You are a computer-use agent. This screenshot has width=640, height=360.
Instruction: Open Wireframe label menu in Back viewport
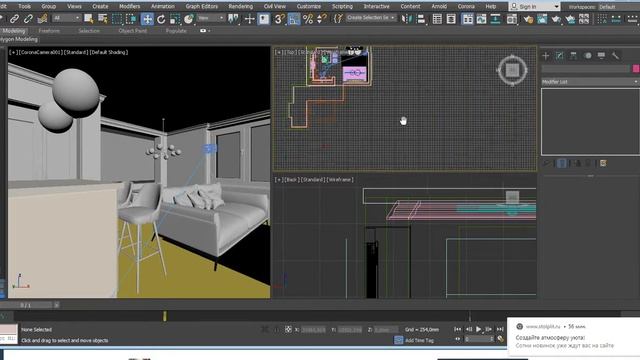coord(340,180)
